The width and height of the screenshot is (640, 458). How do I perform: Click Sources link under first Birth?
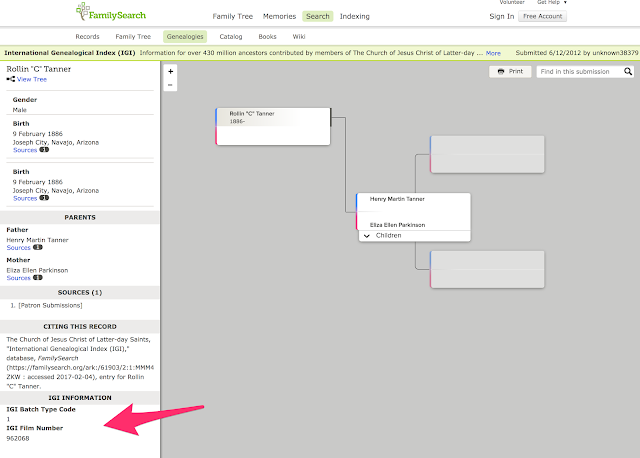click(x=25, y=150)
